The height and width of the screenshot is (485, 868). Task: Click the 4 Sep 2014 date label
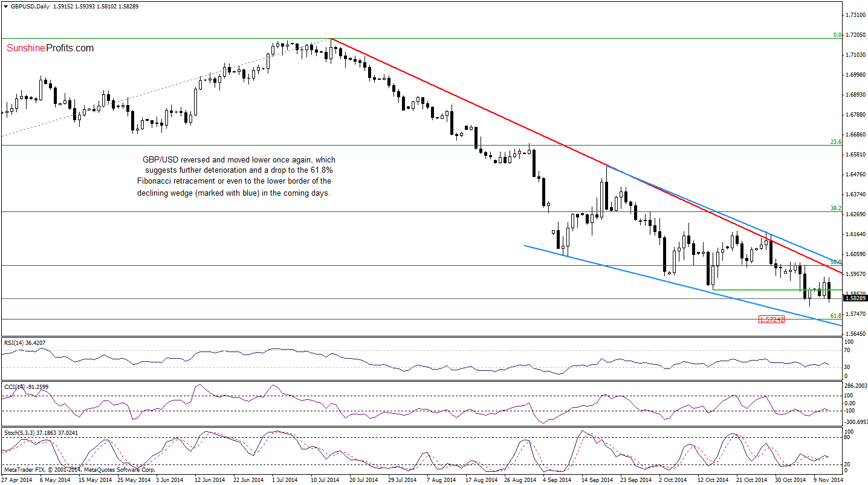[x=557, y=480]
